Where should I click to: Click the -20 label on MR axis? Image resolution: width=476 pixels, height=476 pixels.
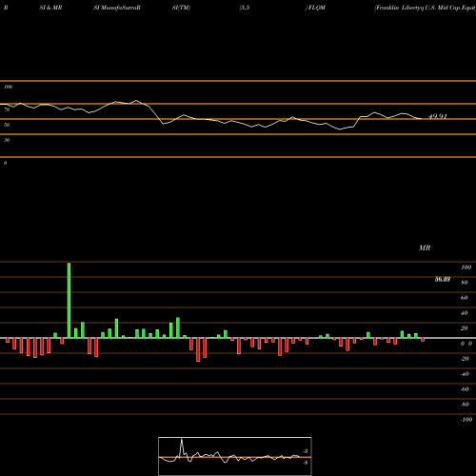click(x=465, y=359)
